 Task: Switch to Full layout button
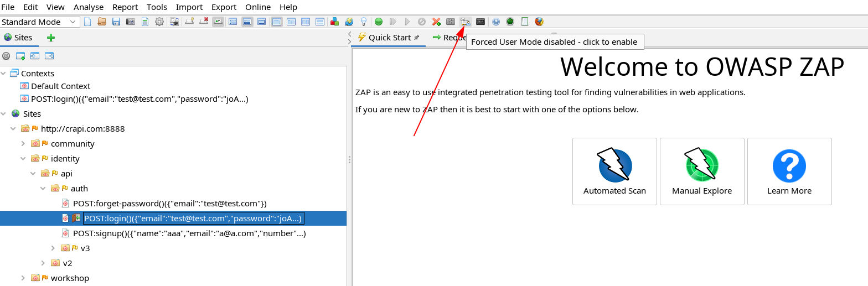click(x=261, y=22)
